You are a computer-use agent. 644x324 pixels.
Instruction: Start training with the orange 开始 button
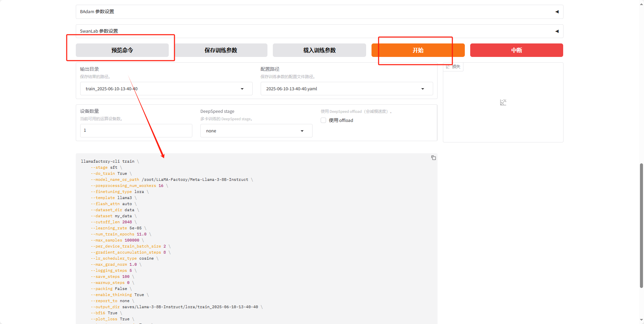418,50
